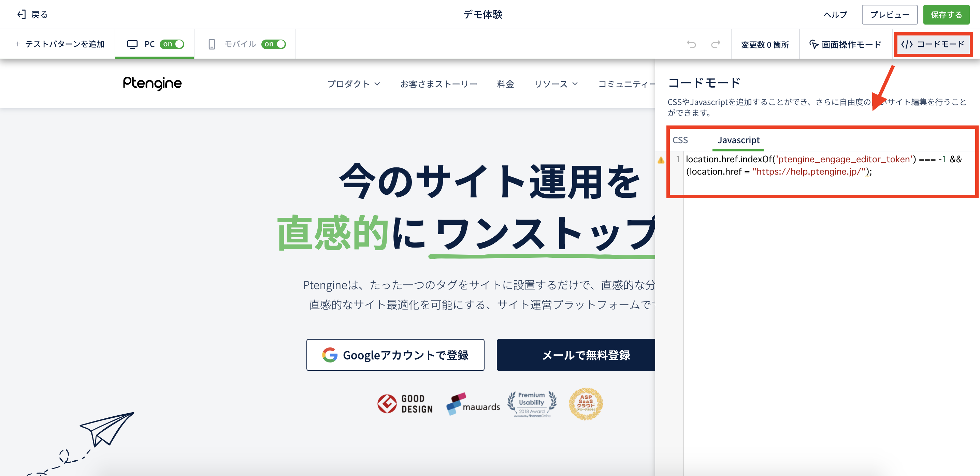This screenshot has width=980, height=476.
Task: Click メールで無料登録 button
Action: pos(576,355)
